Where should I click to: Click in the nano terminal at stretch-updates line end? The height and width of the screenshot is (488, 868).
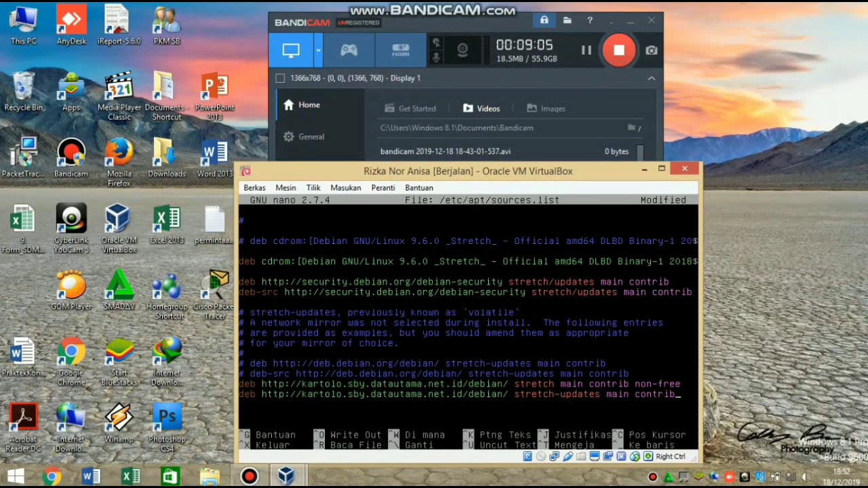pos(677,394)
